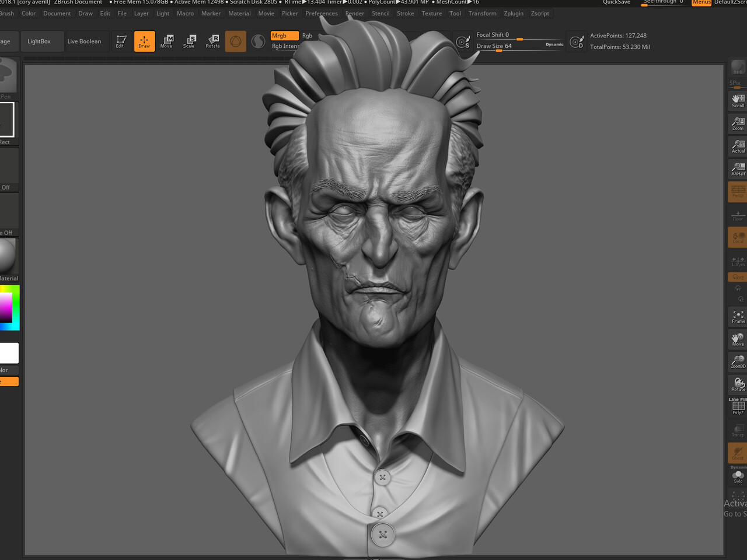Toggle L.Sym local symmetry
The width and height of the screenshot is (747, 560).
tap(738, 261)
